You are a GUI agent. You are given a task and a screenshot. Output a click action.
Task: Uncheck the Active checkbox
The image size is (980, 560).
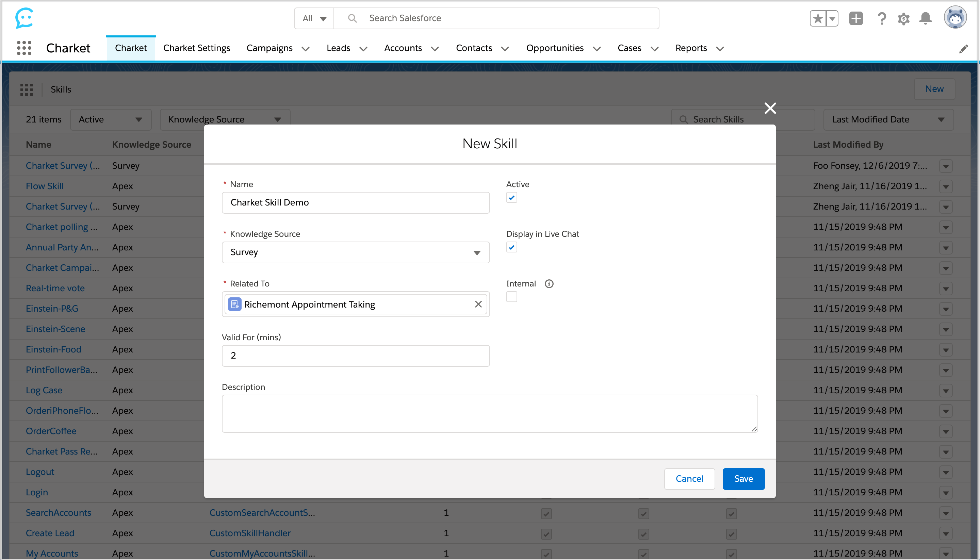coord(511,198)
